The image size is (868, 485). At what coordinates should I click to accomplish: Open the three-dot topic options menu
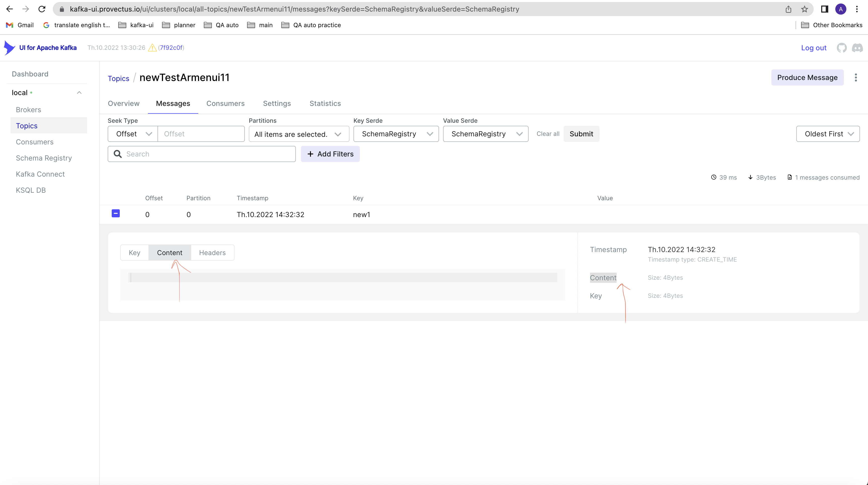tap(856, 77)
